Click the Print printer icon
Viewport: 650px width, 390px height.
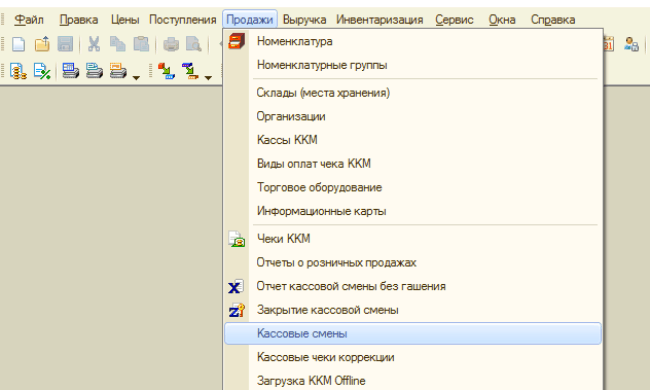(171, 44)
